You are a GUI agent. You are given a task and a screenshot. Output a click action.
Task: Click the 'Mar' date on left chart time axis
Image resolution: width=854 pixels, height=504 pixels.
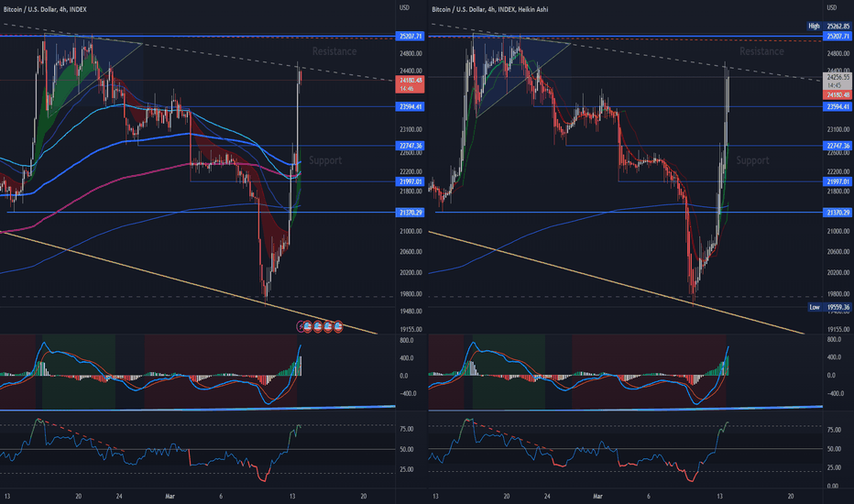(170, 497)
